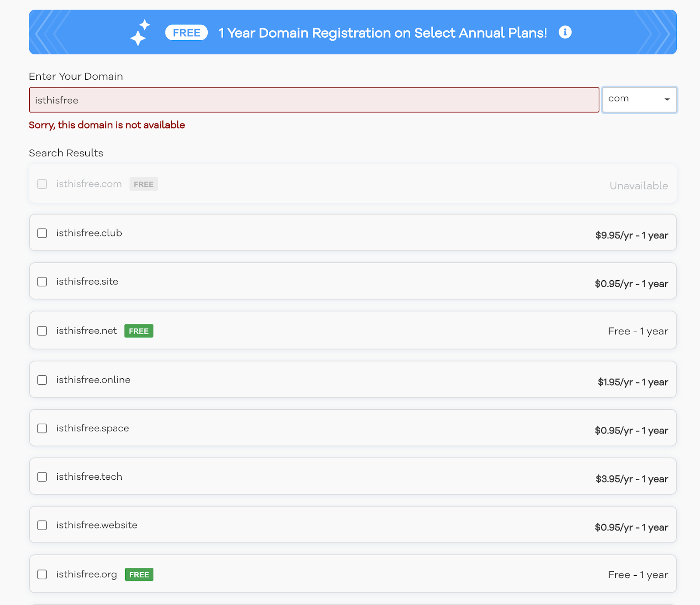This screenshot has width=700, height=605.
Task: Click the disabled isthisfree.com checkbox
Action: [x=42, y=184]
